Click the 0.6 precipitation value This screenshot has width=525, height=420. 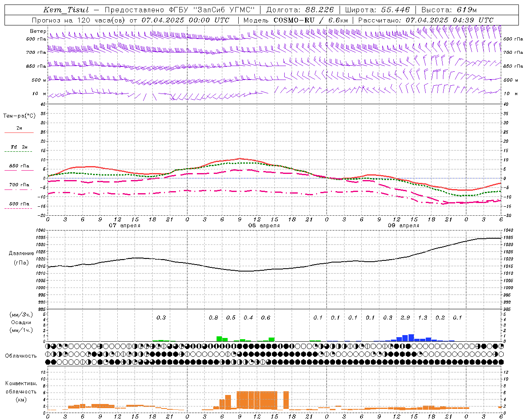point(266,317)
